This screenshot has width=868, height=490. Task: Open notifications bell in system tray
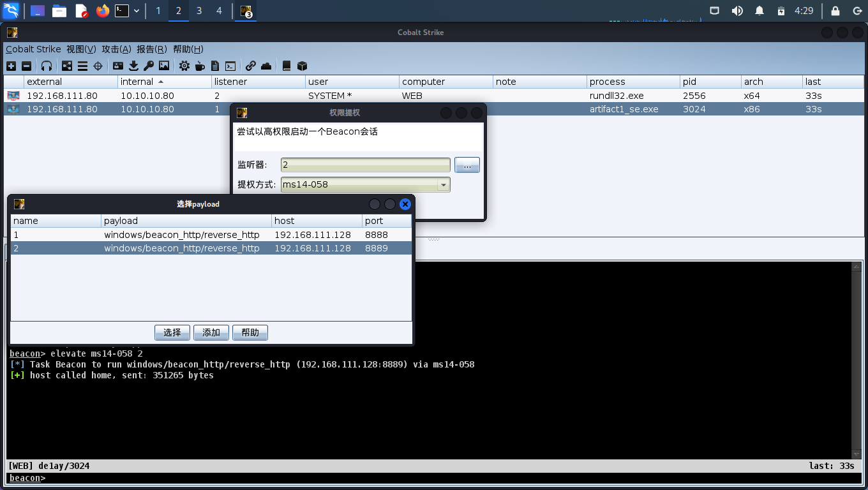[759, 11]
